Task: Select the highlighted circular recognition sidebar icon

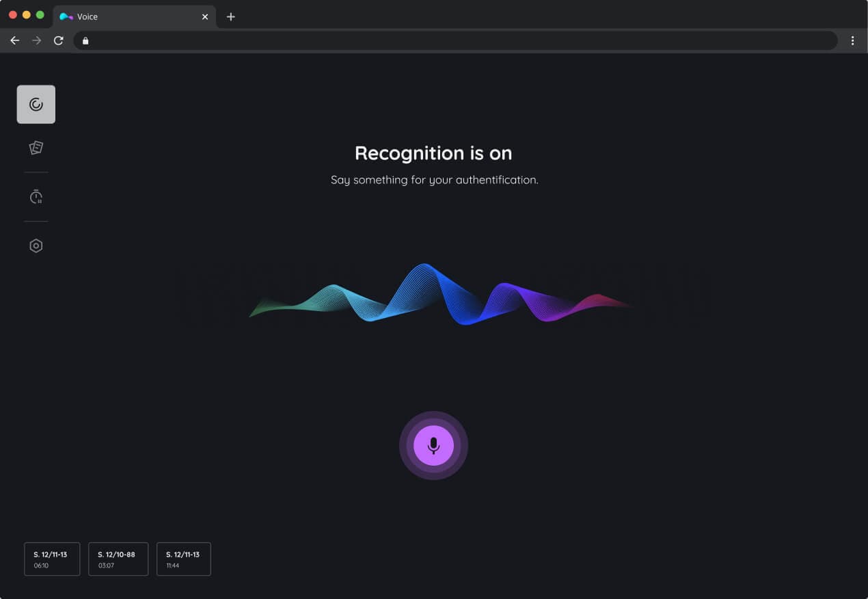Action: click(x=36, y=105)
